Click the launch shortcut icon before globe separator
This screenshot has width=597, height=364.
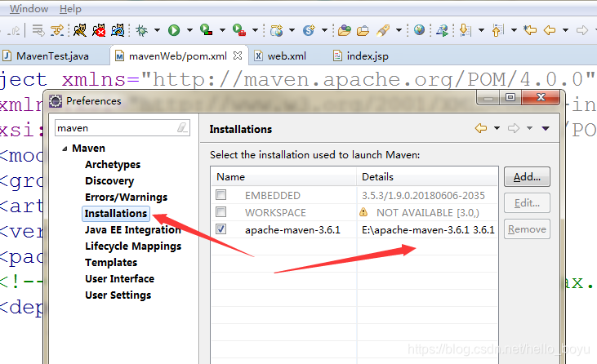click(442, 30)
